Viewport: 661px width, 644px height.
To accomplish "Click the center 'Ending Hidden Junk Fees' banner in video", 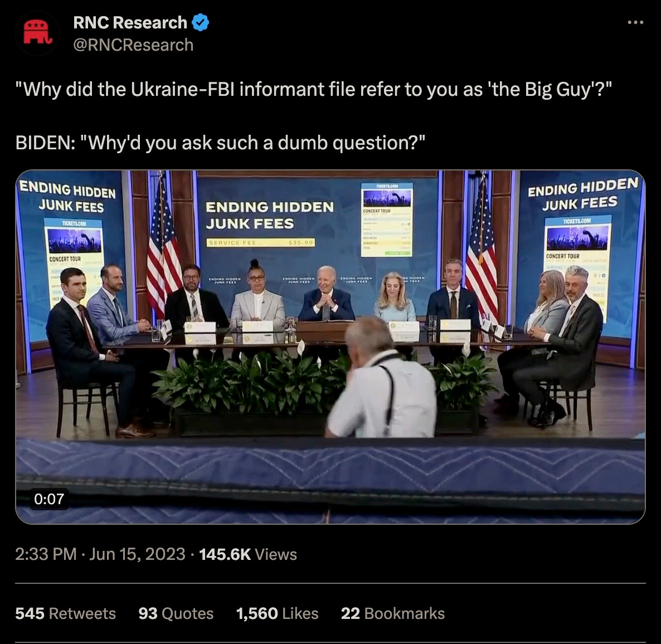I will tap(269, 215).
